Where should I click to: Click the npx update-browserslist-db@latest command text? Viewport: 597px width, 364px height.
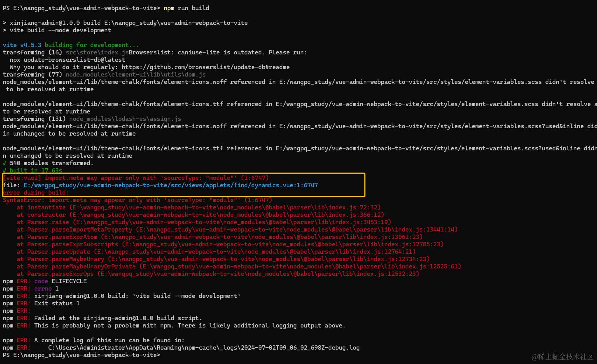point(62,59)
